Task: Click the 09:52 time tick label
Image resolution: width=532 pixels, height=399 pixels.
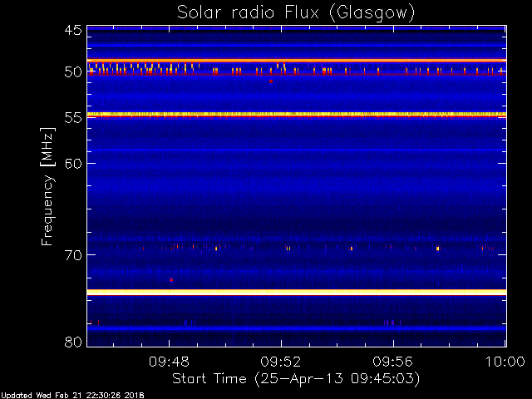Action: 281,362
